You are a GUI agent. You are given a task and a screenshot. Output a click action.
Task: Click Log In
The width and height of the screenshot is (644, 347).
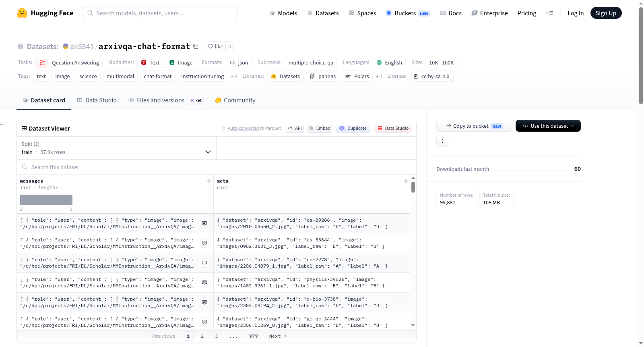[576, 13]
